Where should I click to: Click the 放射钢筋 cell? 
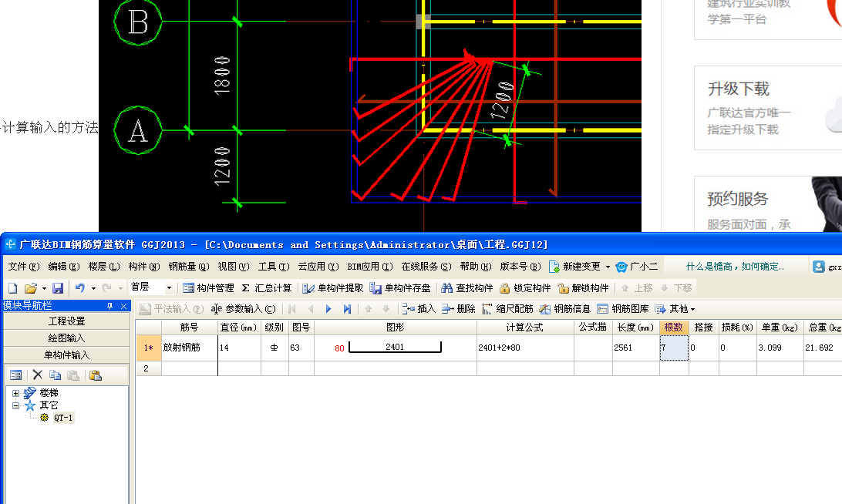[x=190, y=348]
